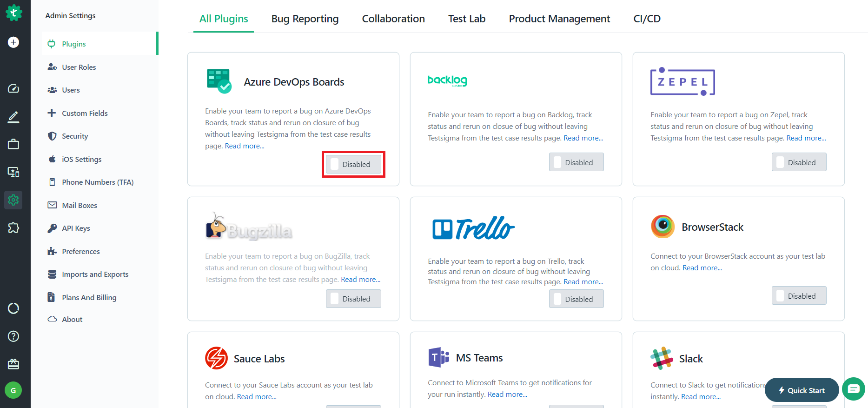Switch to Test Lab tab
The width and height of the screenshot is (868, 408).
point(467,19)
